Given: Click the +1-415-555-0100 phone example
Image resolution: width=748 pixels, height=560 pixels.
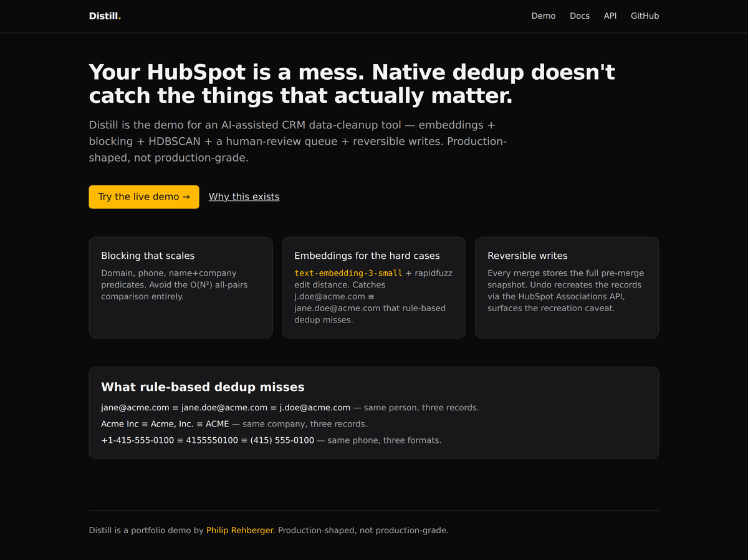Looking at the screenshot, I should [x=138, y=440].
